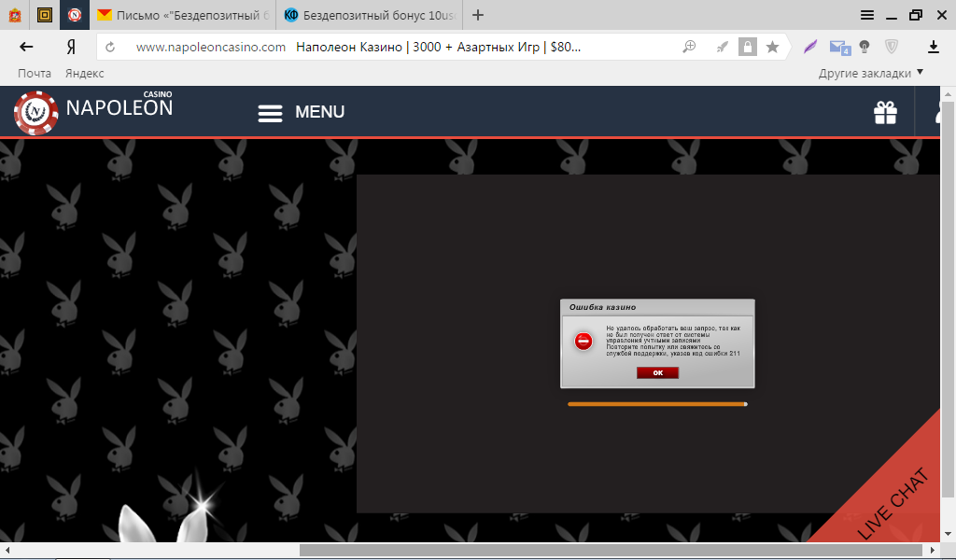Click the Napoleon Casino chip logo
Screen dimensions: 956x560
(36, 113)
